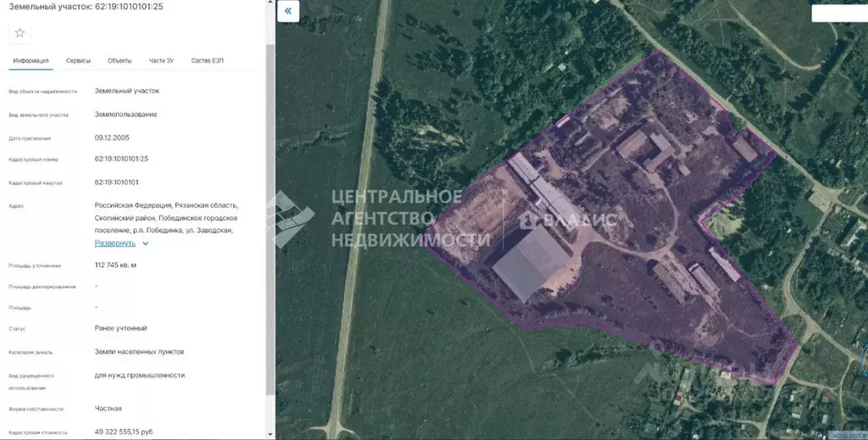Collapse side panel with double-arrow button
This screenshot has height=440, width=868.
click(288, 11)
